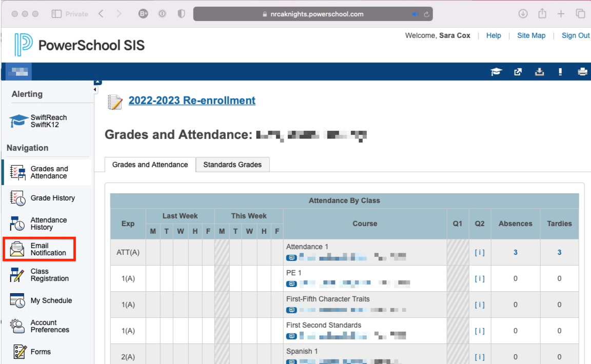Click the Class Registration pencil icon
591x364 pixels.
click(17, 275)
